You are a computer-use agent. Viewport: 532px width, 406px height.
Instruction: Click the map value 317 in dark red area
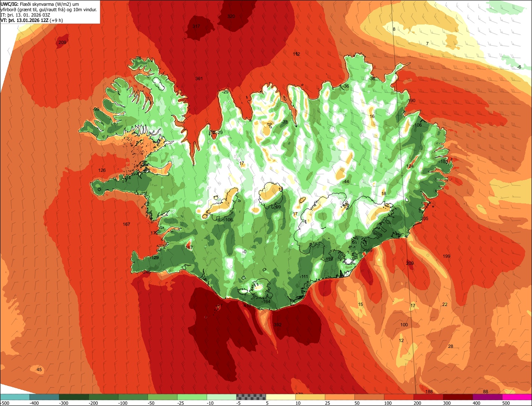[196, 26]
